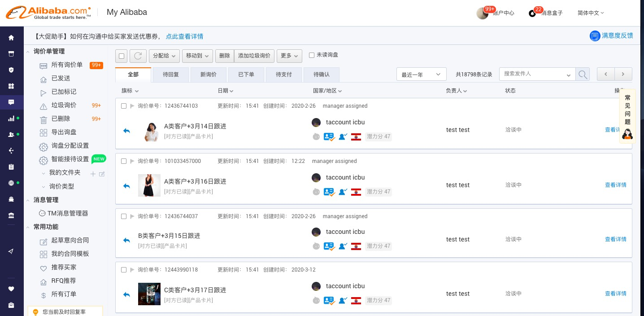Check the box for inquiry 101033457000
The image size is (644, 316).
point(124,161)
